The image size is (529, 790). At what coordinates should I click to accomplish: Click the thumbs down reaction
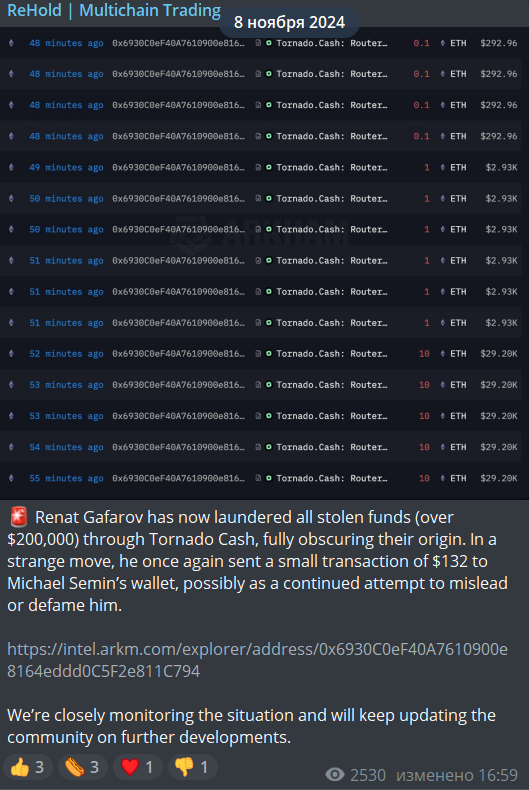(x=192, y=767)
